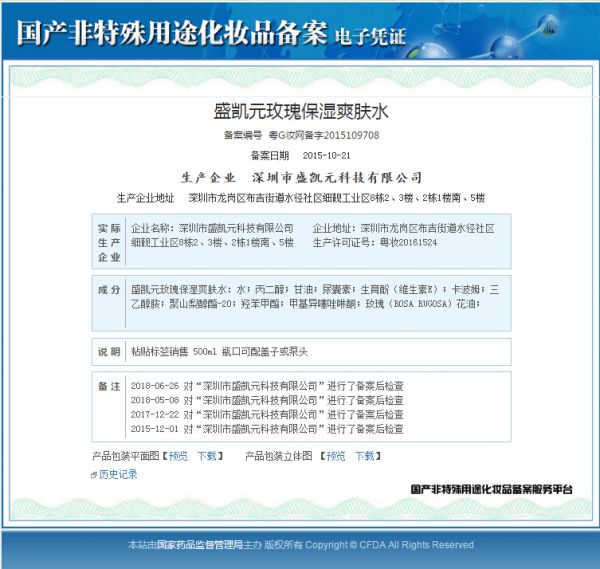Image resolution: width=600 pixels, height=569 pixels.
Task: Click the 下载 link for 产品包装立体图
Action: pos(365,456)
